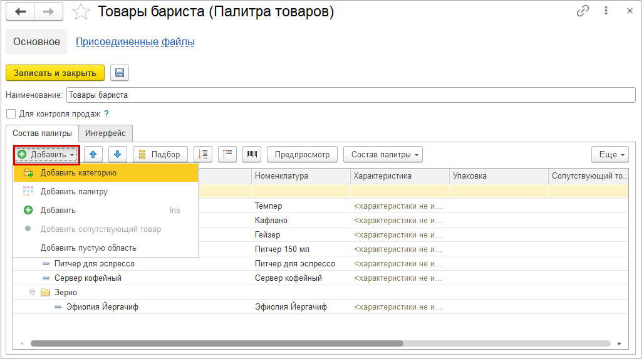Screen dimensions: 644x361
Task: Enable 'Для контроля продаж' checkbox
Action: 11,114
